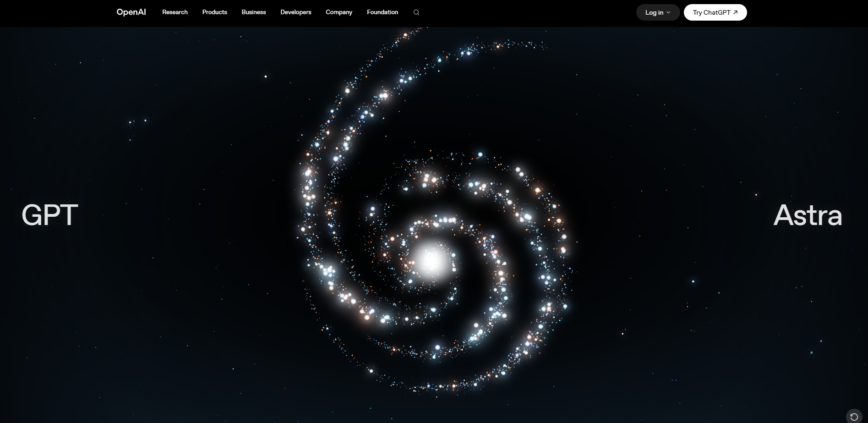The height and width of the screenshot is (423, 868).
Task: Click the glowing white galaxy core
Action: click(x=431, y=260)
